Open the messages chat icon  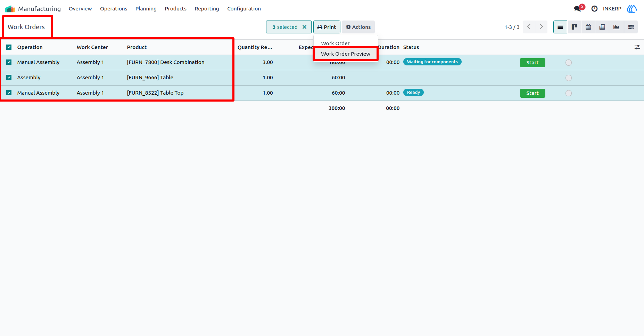click(x=578, y=9)
